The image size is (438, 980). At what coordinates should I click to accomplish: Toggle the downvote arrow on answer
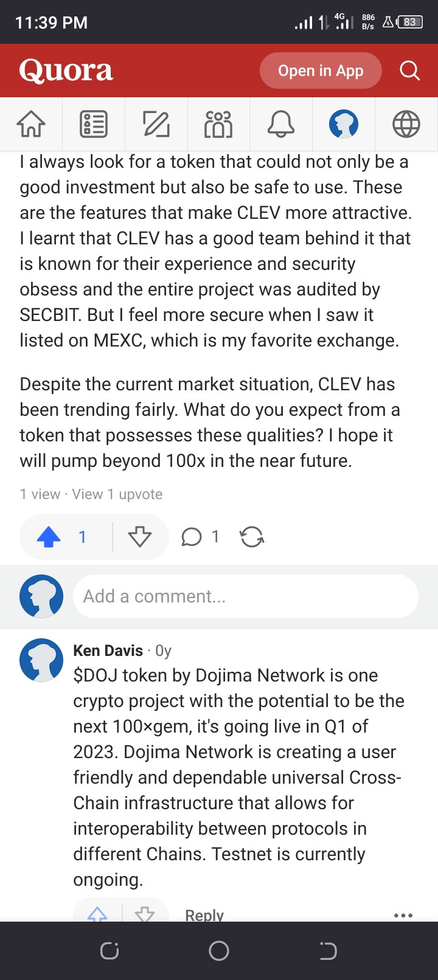click(140, 537)
